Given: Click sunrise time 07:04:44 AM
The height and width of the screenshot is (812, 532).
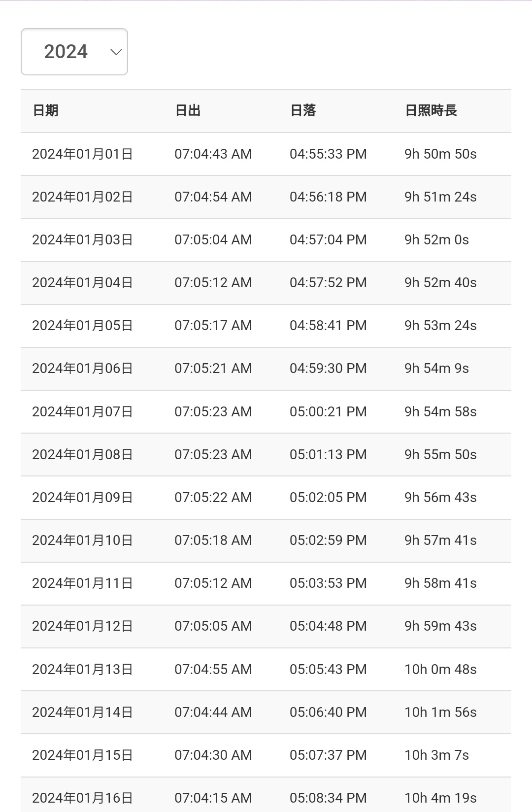Looking at the screenshot, I should click(213, 712).
